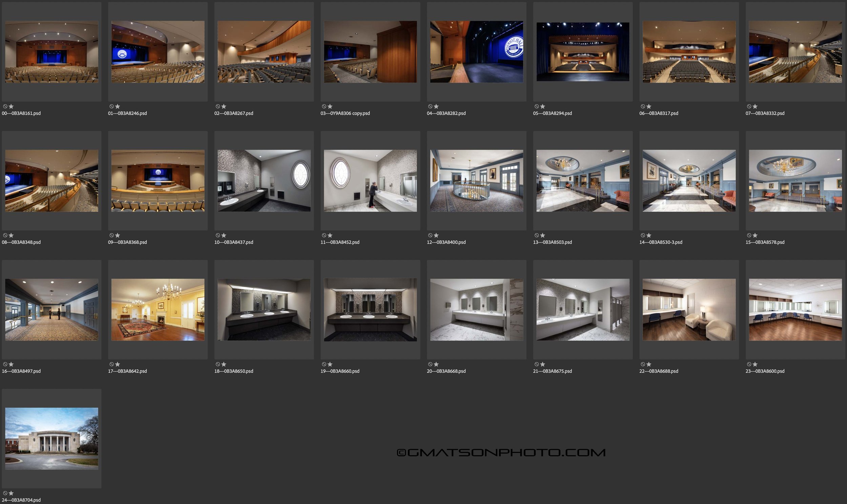847x504 pixels.
Task: Select the yellow room chandelier thumbnail
Action: pos(158,310)
